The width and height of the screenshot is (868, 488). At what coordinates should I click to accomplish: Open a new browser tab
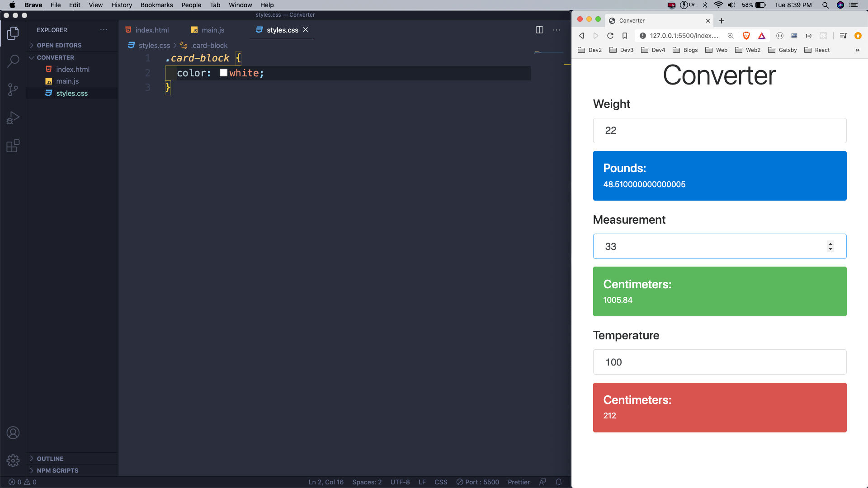pyautogui.click(x=722, y=21)
